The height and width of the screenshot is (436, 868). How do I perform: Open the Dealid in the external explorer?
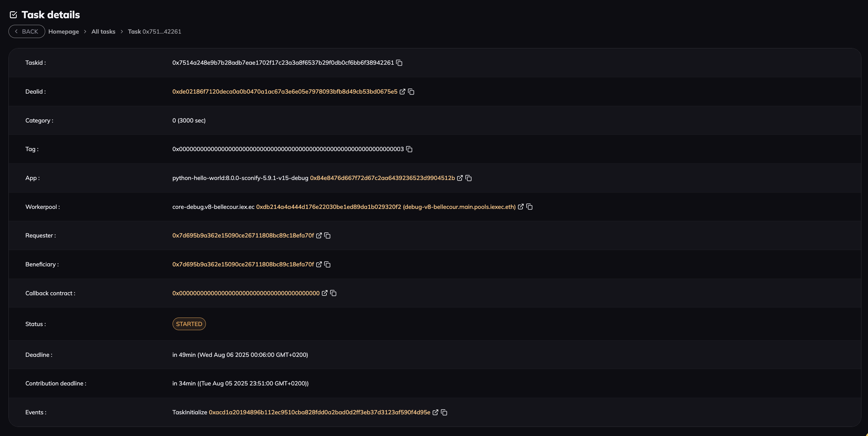(x=403, y=91)
